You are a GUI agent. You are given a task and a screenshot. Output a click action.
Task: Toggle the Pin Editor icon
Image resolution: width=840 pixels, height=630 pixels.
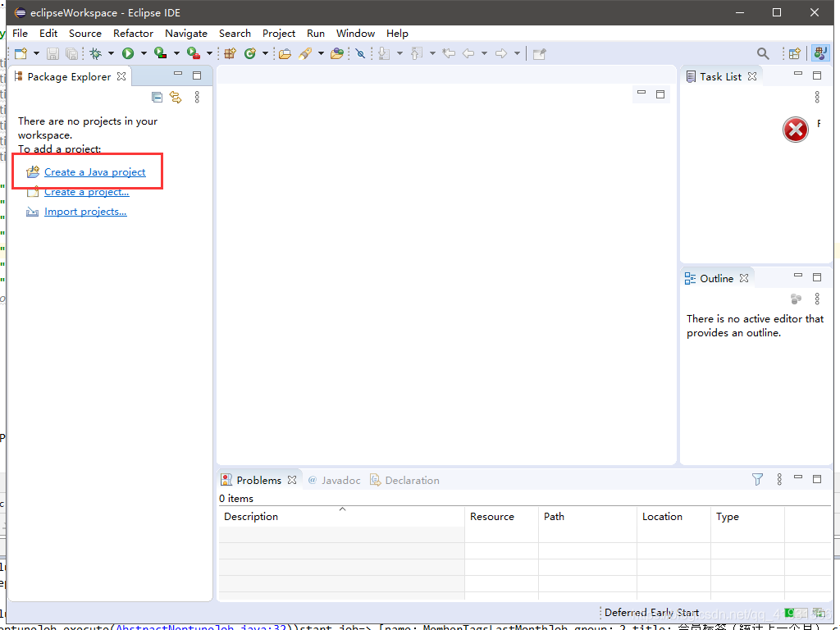click(x=540, y=53)
